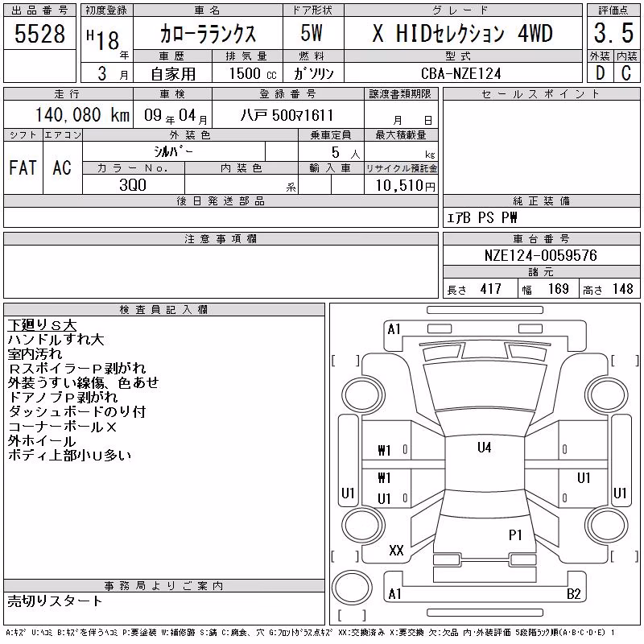This screenshot has width=644, height=644.
Task: Select inspector note ハンドルすれ大
Action: pyautogui.click(x=56, y=340)
